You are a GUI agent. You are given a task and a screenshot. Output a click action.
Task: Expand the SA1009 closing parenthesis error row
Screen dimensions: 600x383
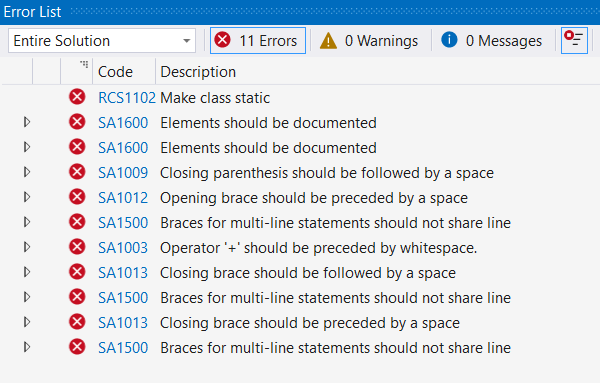(x=27, y=172)
